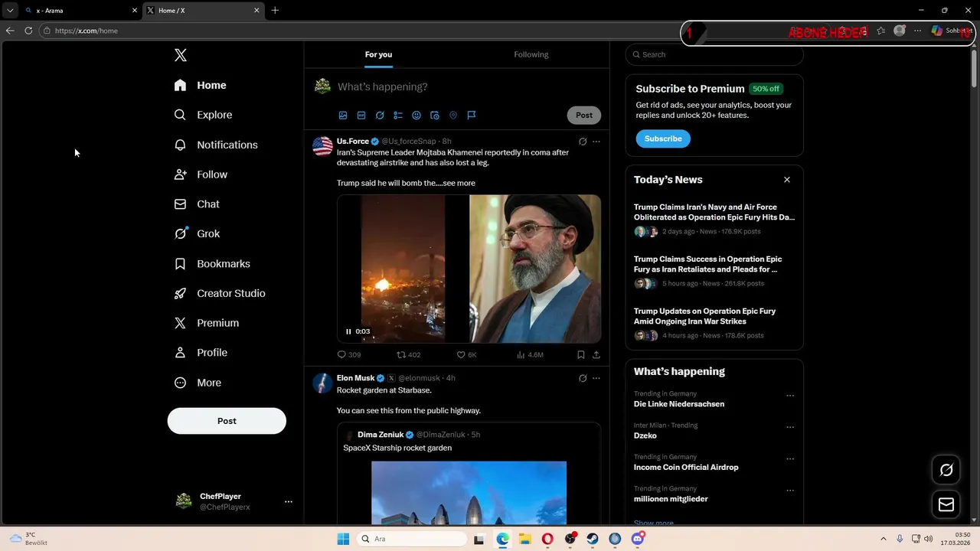Screen dimensions: 980x551
Task: Open Creator Studio
Action: [x=220, y=293]
